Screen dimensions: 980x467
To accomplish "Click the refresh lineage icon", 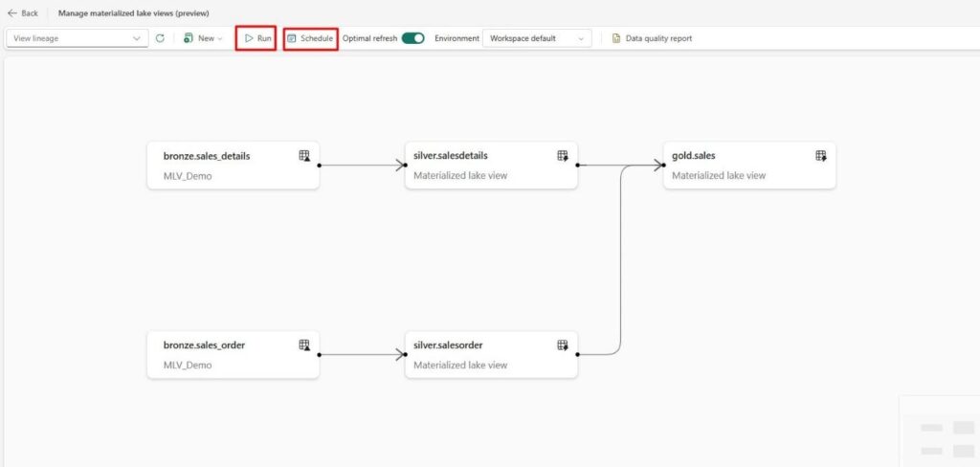I will tap(160, 38).
